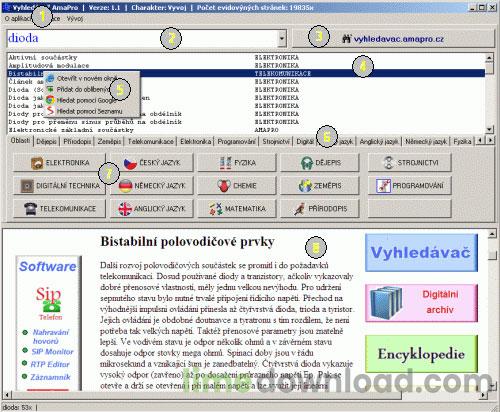Image resolution: width=500 pixels, height=412 pixels.
Task: Click the Chemie flask icon
Action: coord(224,186)
